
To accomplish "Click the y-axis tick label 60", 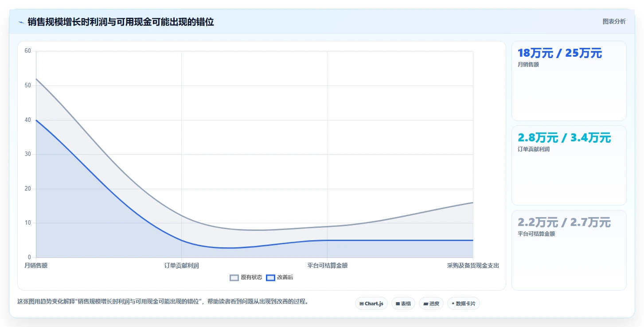I will point(28,51).
